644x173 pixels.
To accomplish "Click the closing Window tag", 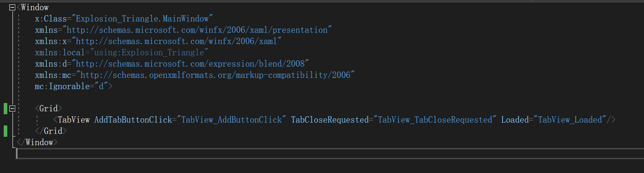I will pos(39,142).
